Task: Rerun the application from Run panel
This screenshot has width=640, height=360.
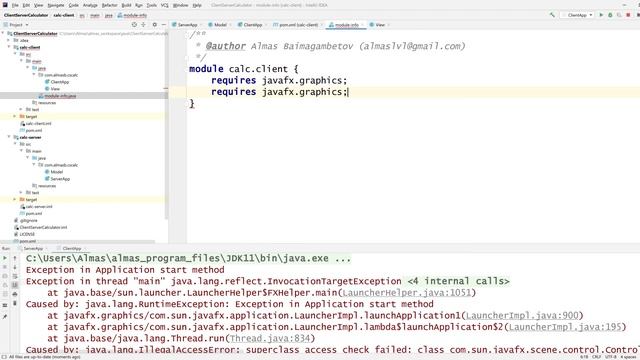Action: (x=5, y=258)
